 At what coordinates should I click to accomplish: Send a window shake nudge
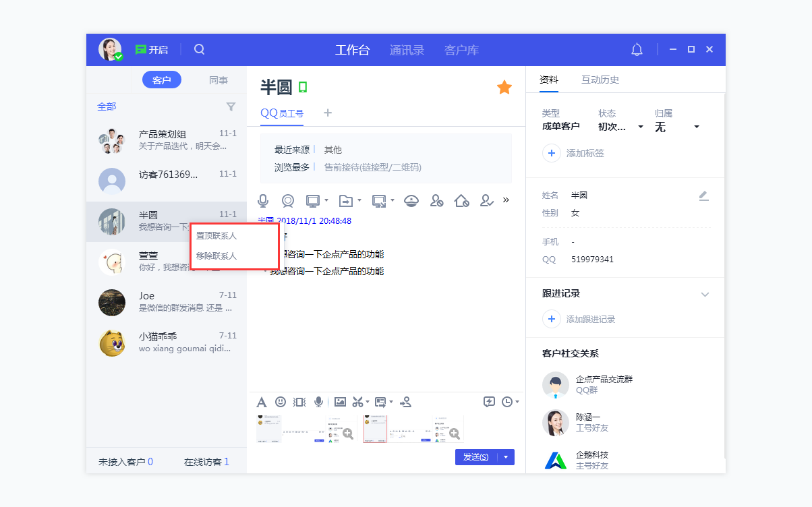pos(299,402)
